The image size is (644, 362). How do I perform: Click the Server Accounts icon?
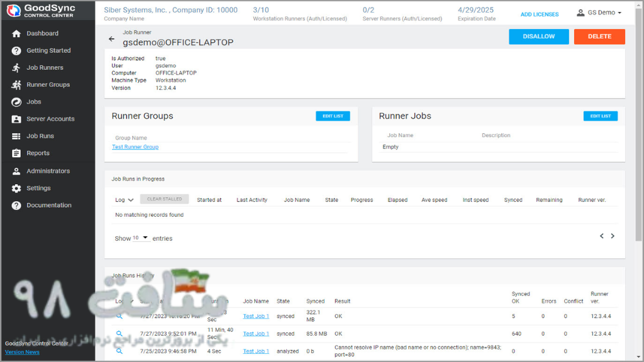coord(16,119)
